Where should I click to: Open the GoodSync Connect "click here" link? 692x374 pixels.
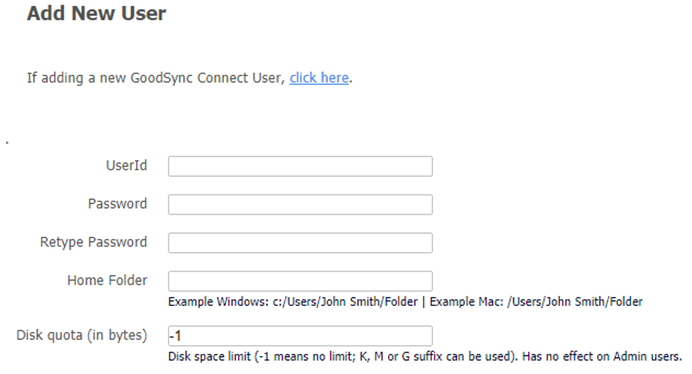click(x=319, y=78)
